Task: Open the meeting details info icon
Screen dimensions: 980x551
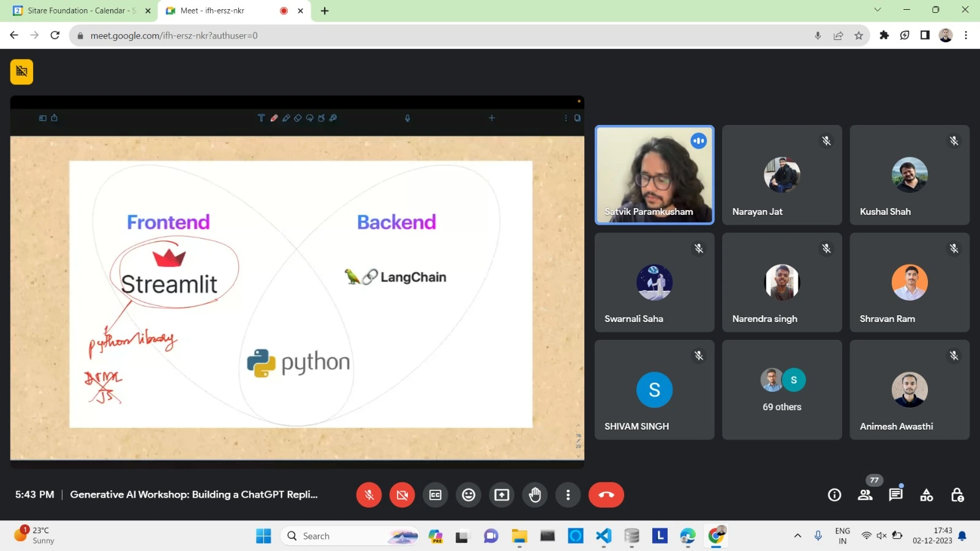Action: tap(834, 495)
